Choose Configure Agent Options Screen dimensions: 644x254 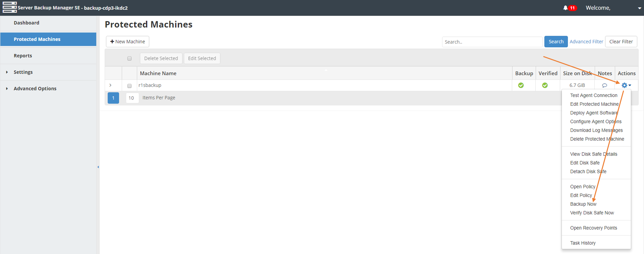[x=596, y=121]
